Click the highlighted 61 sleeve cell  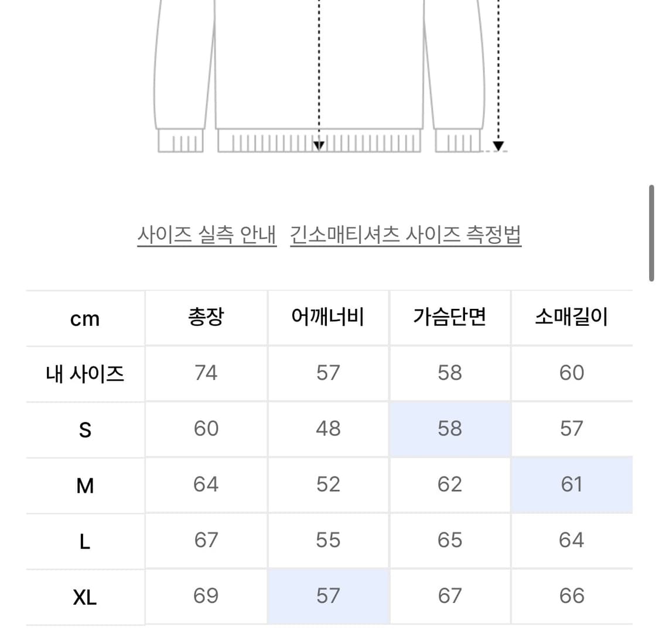pos(572,485)
